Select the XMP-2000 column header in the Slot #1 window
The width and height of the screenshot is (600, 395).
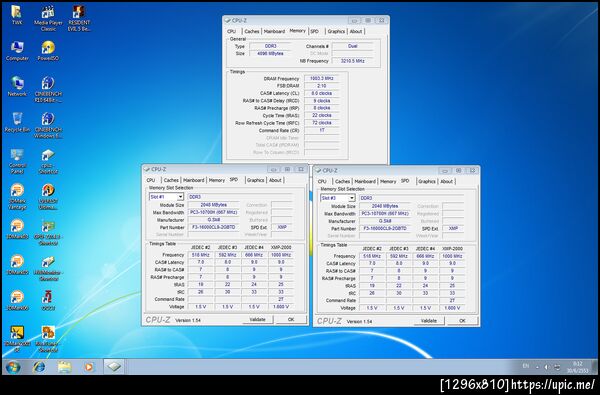point(280,247)
